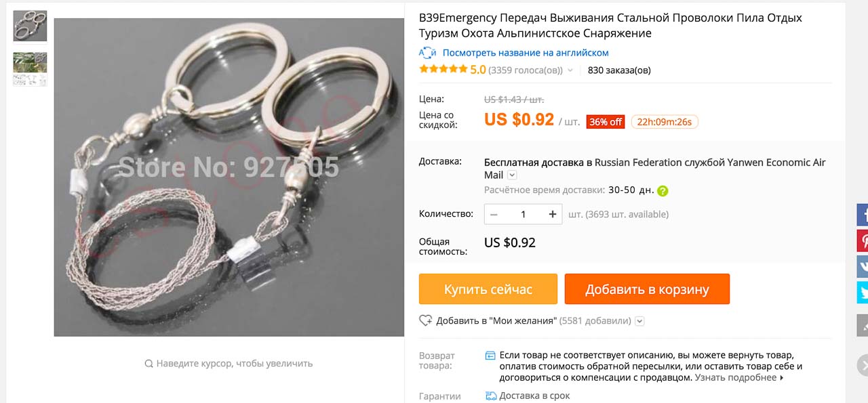The image size is (868, 403).
Task: Expand the wishlist options arrow
Action: [639, 321]
